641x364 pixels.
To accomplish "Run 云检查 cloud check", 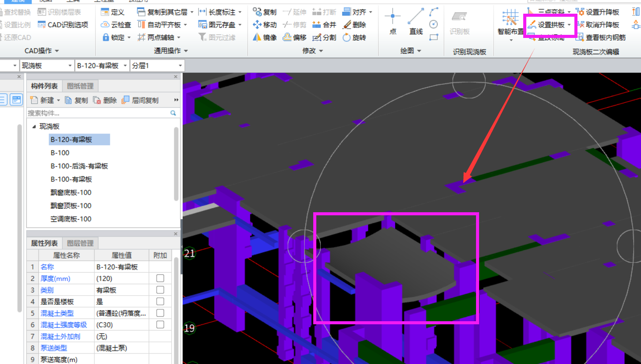I will point(116,25).
